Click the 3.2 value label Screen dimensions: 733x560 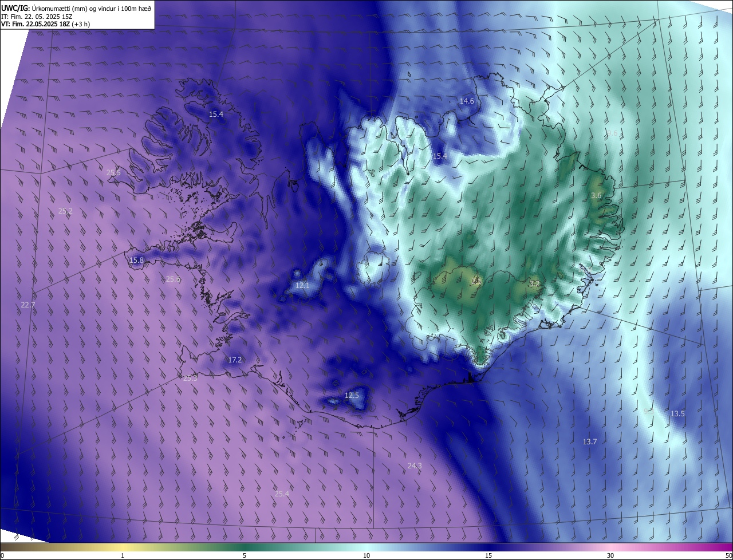534,283
